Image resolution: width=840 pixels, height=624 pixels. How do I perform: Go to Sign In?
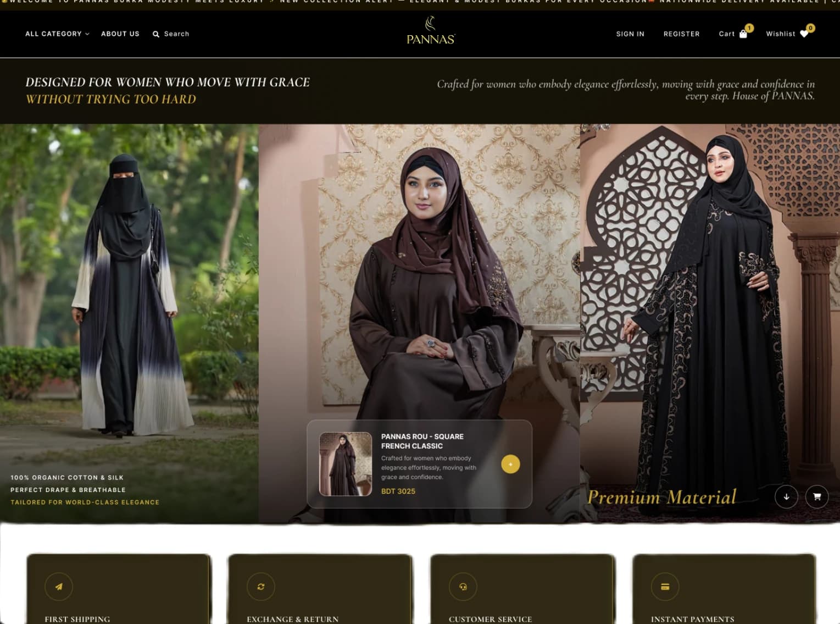pyautogui.click(x=630, y=34)
